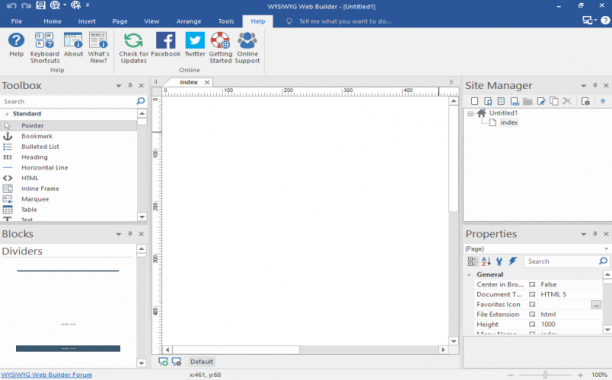Image resolution: width=612 pixels, height=380 pixels.
Task: Click the search magnifier in Toolbox
Action: tap(141, 101)
